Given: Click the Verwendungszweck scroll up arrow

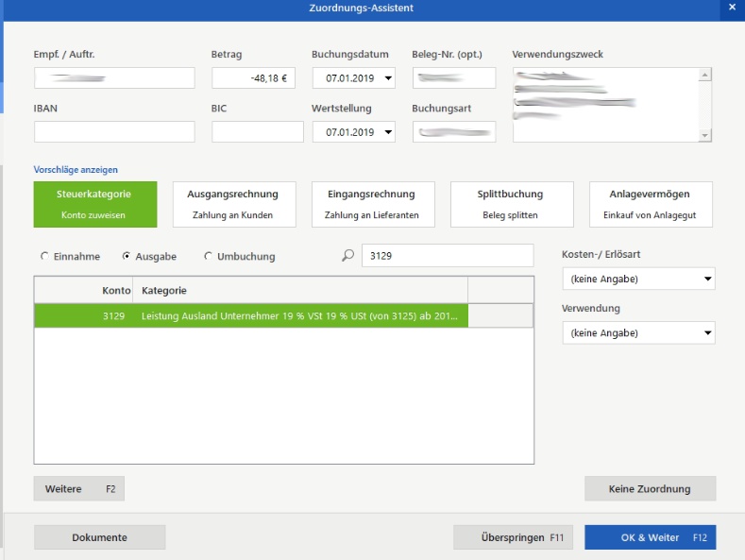Looking at the screenshot, I should click(x=705, y=75).
